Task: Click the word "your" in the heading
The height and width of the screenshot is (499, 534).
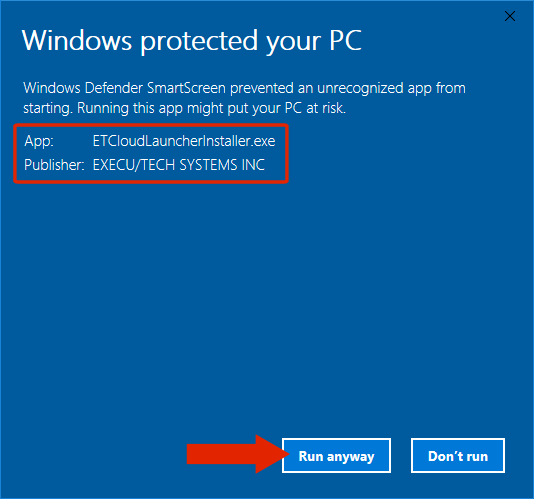Action: 293,43
